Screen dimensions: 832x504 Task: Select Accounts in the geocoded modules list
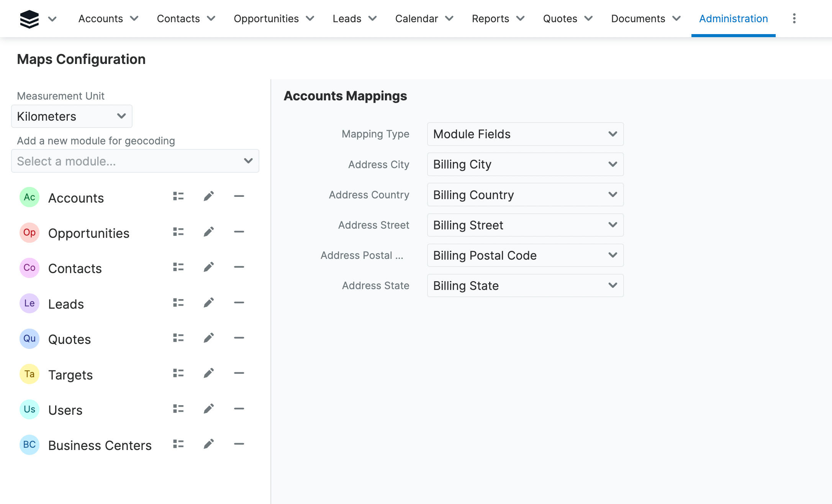tap(76, 198)
